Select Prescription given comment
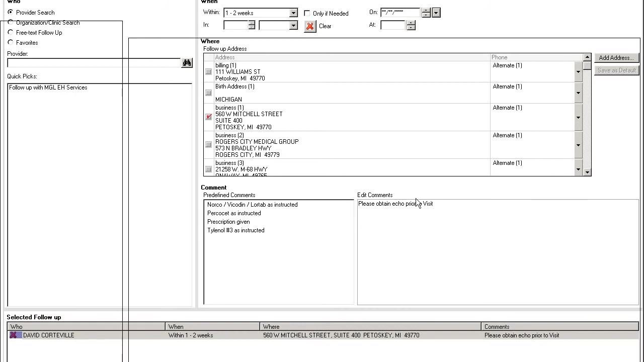Image resolution: width=644 pixels, height=362 pixels. tap(228, 222)
